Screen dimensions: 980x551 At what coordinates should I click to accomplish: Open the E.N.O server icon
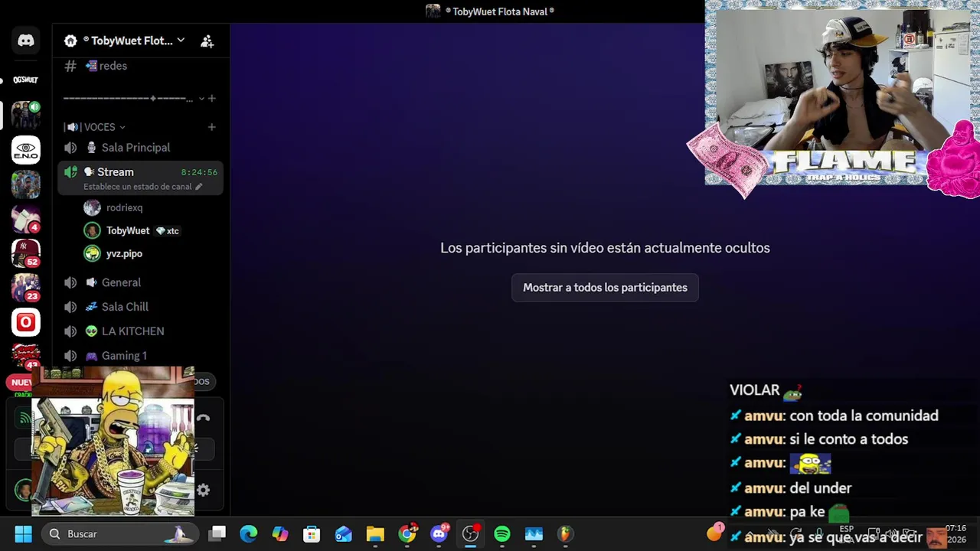point(26,150)
